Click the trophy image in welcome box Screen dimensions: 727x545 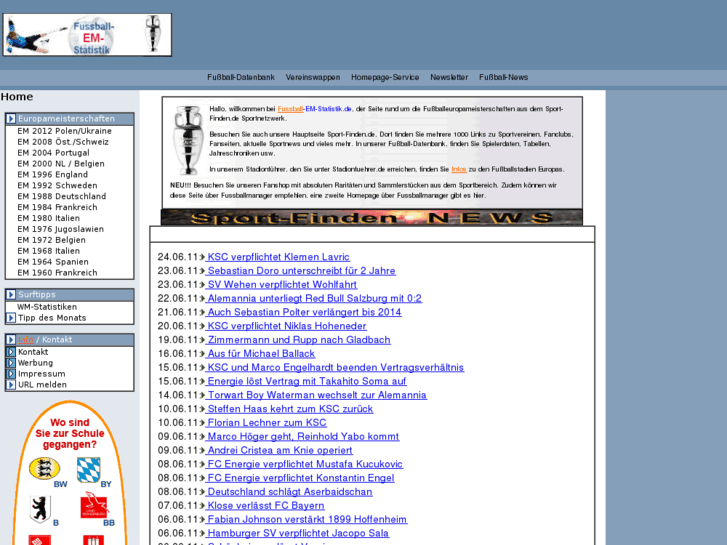click(x=188, y=140)
